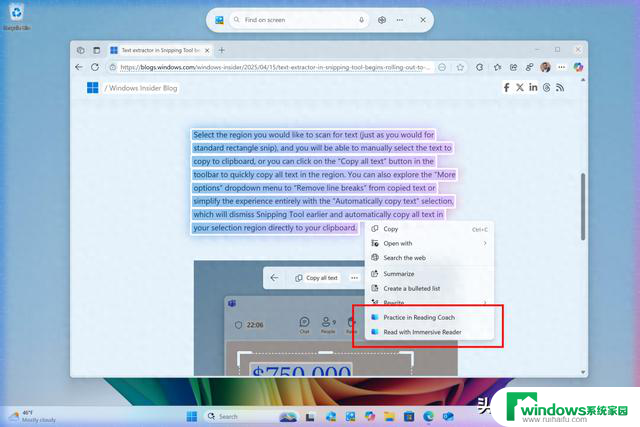The height and width of the screenshot is (427, 640).
Task: Choose Open with in the context menu
Action: (x=429, y=243)
